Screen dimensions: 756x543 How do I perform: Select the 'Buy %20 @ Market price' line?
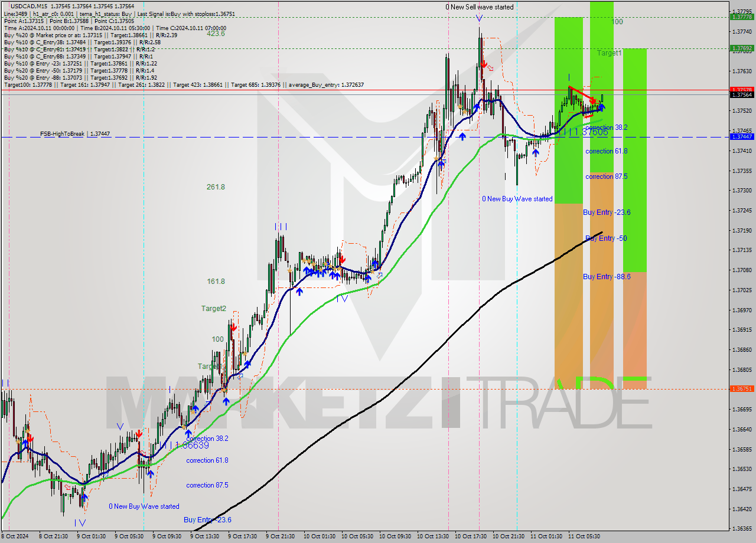90,35
